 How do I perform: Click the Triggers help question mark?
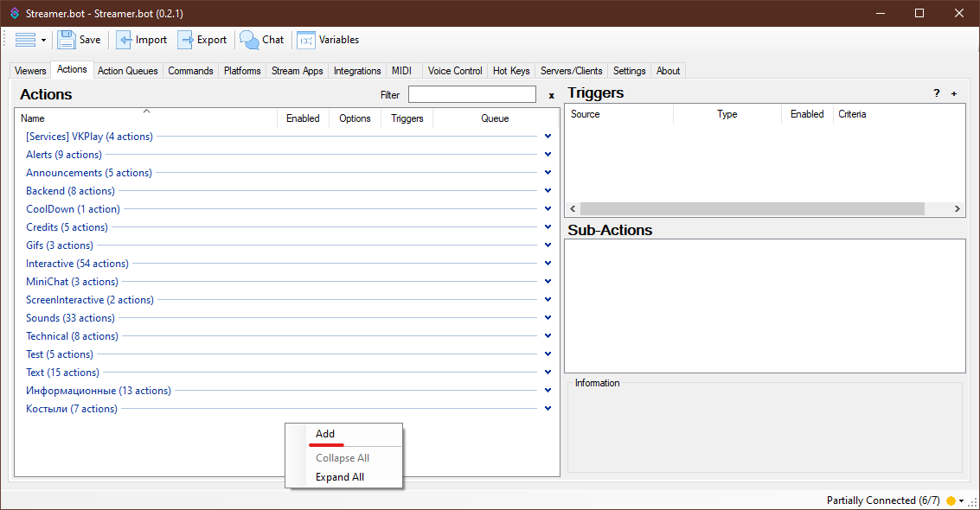point(936,93)
